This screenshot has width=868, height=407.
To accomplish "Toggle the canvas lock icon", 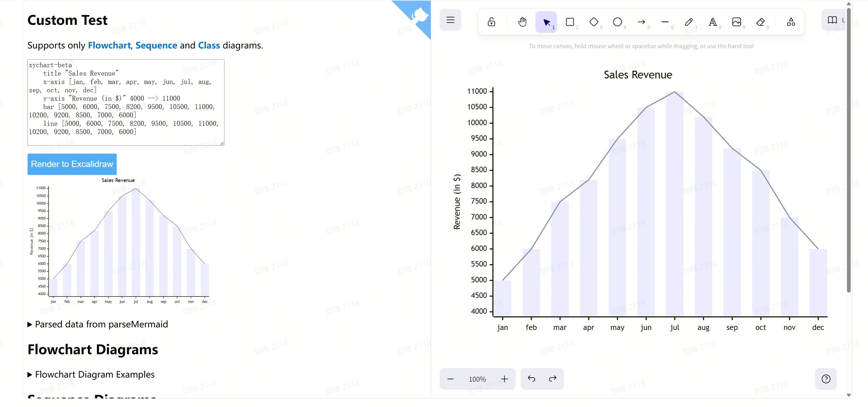I will pos(491,22).
